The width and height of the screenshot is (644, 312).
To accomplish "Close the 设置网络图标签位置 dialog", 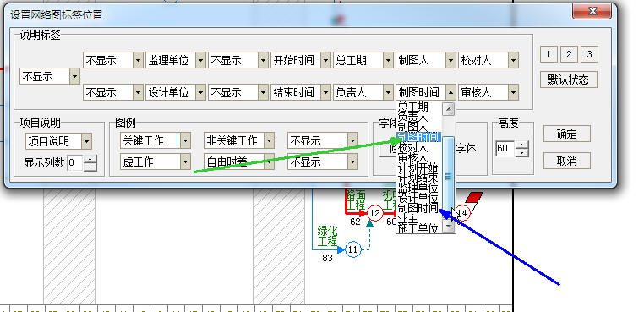I will (592, 12).
